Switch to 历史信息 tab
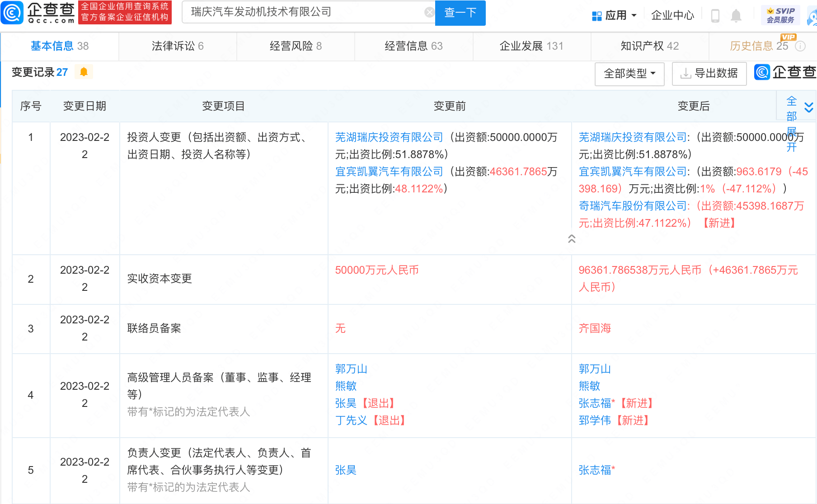The height and width of the screenshot is (504, 817). point(759,46)
